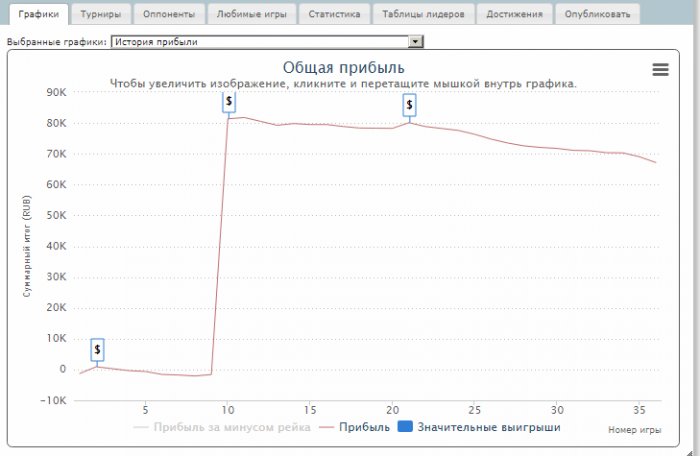700x456 pixels.
Task: Switch to the Графики tab
Action: 39,14
